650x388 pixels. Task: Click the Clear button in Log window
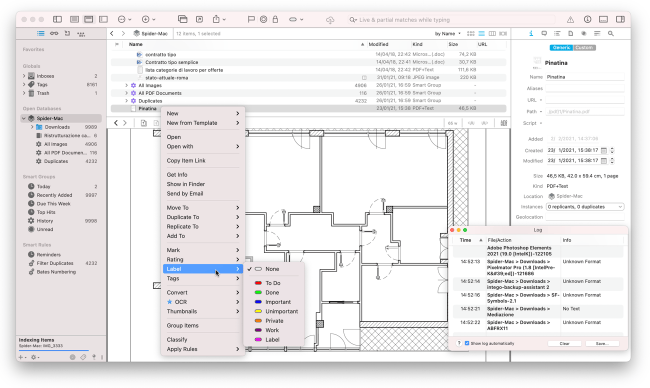565,343
